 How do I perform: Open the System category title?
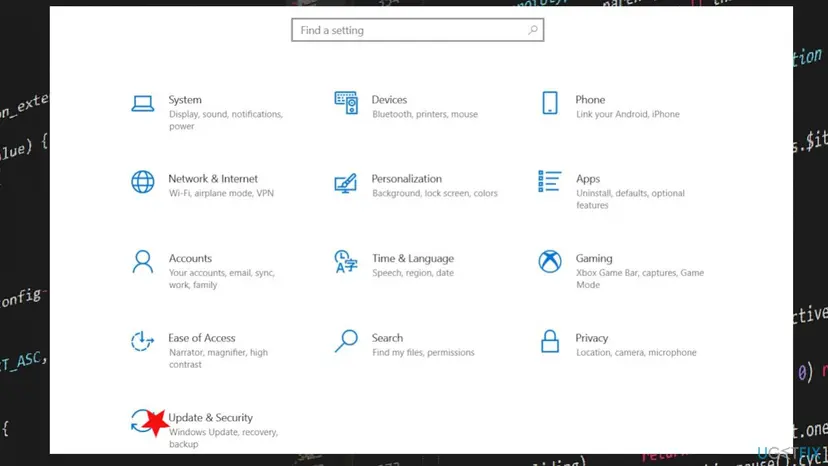coord(185,100)
